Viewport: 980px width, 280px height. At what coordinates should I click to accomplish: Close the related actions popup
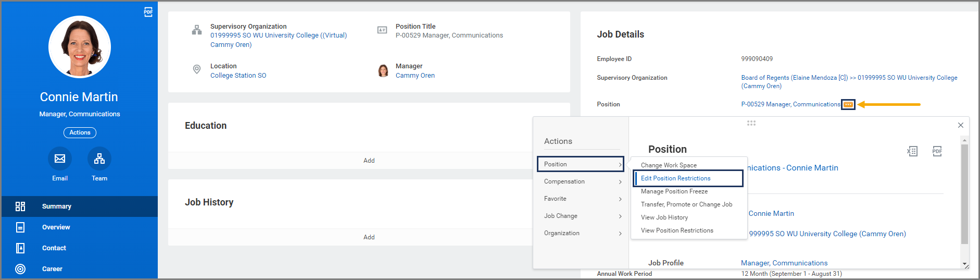pos(961,125)
